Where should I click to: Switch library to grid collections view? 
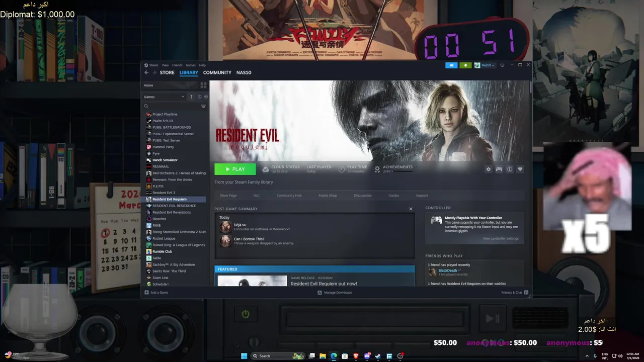pos(203,85)
